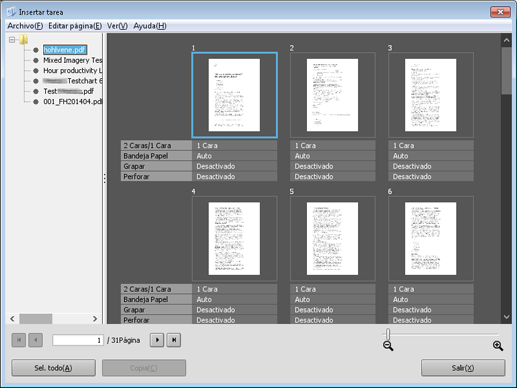Click the file tree horizontal scrollbar thumb
Screen dimensions: 517x388
click(x=36, y=319)
